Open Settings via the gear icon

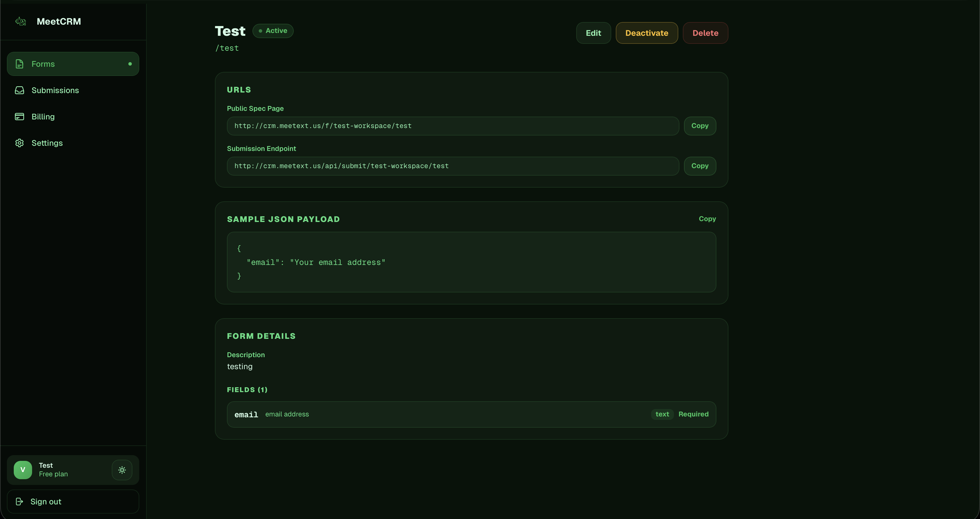19,143
